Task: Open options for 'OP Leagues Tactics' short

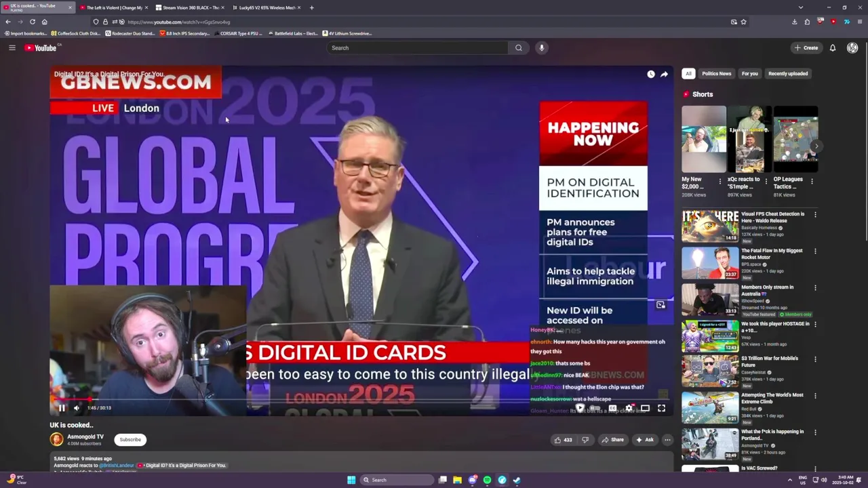Action: pos(812,182)
